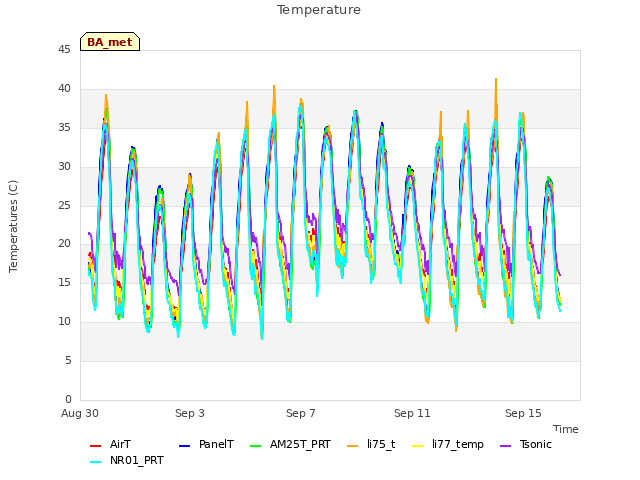This screenshot has height=480, width=640.
Task: Click the Temperature chart title
Action: coord(319,10)
